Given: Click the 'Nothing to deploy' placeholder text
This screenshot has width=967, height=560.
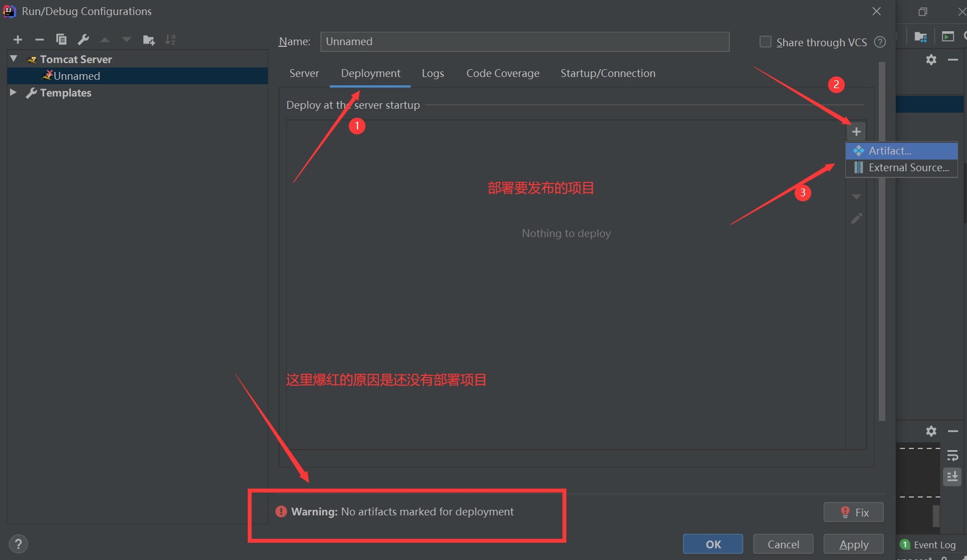Looking at the screenshot, I should tap(566, 233).
